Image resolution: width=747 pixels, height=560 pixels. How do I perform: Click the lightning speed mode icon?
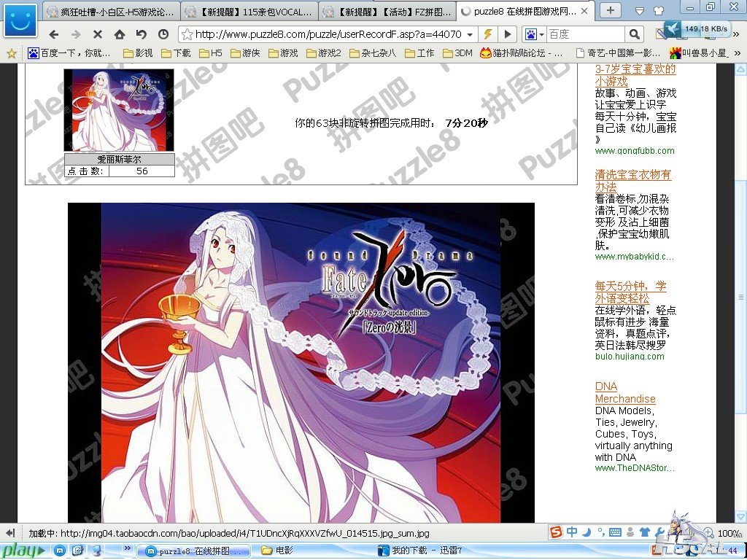pos(487,34)
